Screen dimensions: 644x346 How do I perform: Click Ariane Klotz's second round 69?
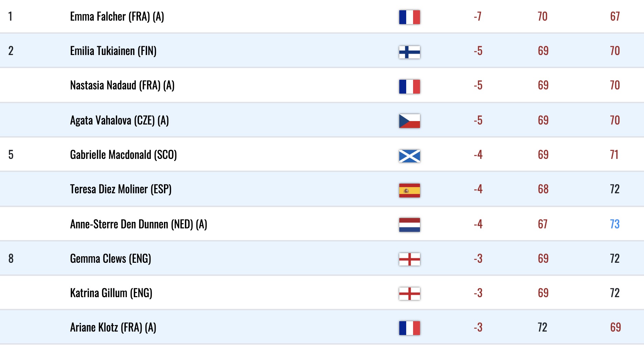[x=615, y=327]
